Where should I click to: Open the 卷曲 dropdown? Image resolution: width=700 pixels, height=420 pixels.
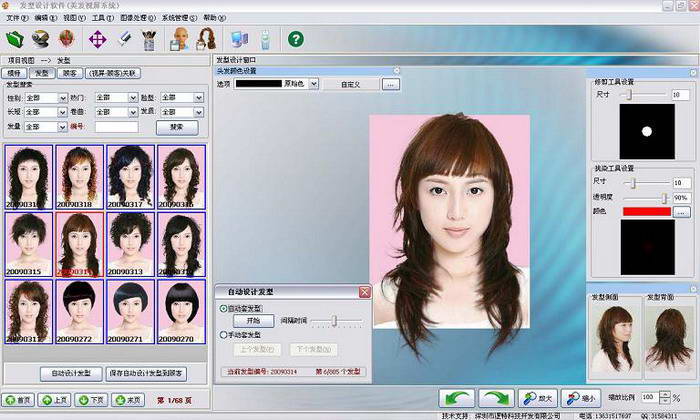(x=133, y=112)
